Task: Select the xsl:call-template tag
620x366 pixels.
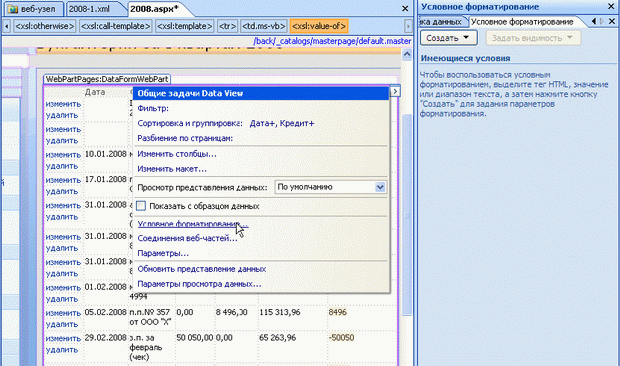Action: click(116, 26)
